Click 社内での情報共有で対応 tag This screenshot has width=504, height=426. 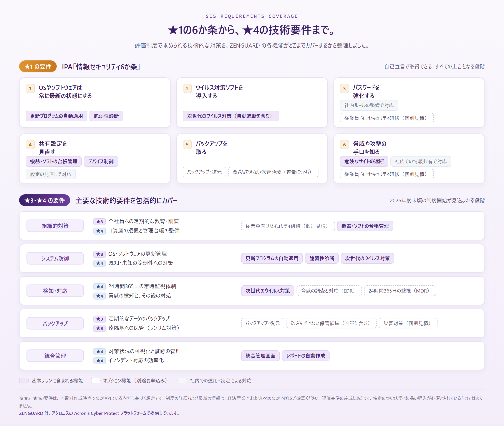(x=421, y=161)
